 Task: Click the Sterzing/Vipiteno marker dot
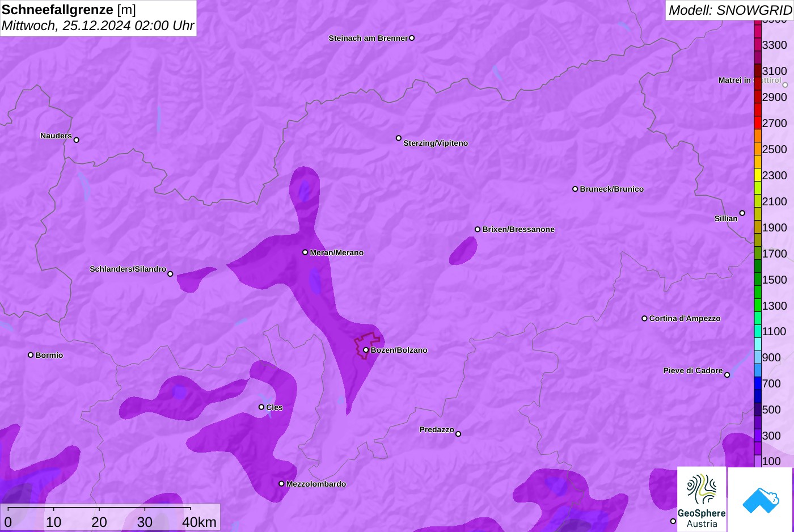click(399, 138)
